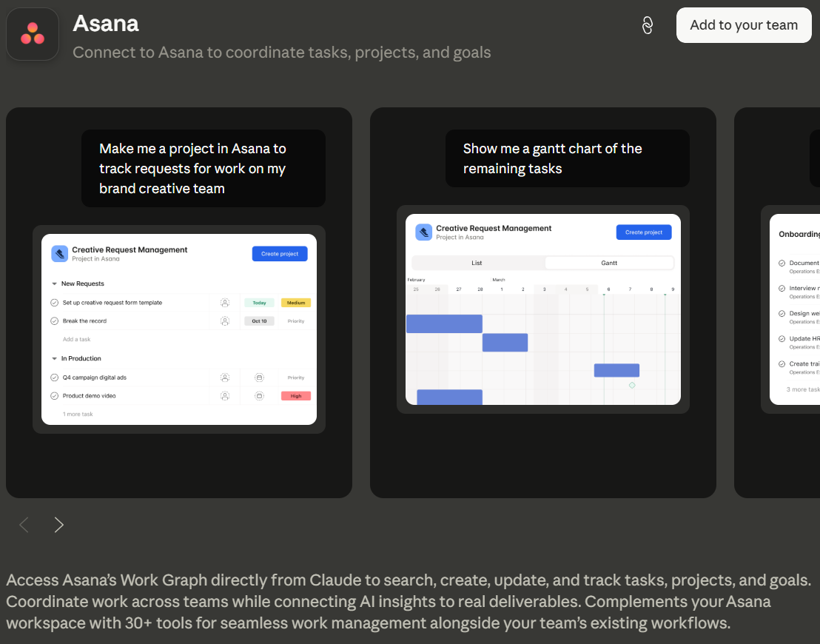Click the Asana title heading
Viewport: 820px width, 644px height.
click(x=106, y=24)
